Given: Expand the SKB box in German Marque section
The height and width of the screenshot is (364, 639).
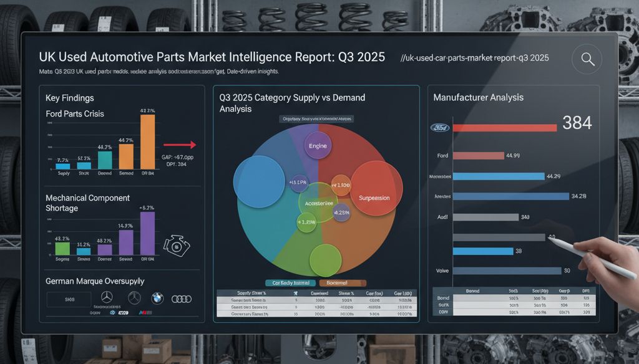Looking at the screenshot, I should [68, 299].
